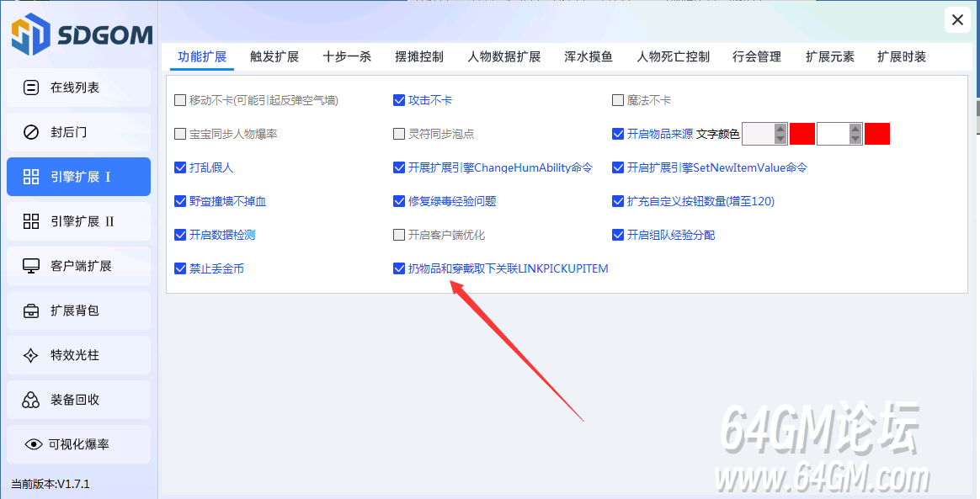Click the 特效光柱 sparkle icon
Image resolution: width=980 pixels, height=499 pixels.
pos(31,355)
